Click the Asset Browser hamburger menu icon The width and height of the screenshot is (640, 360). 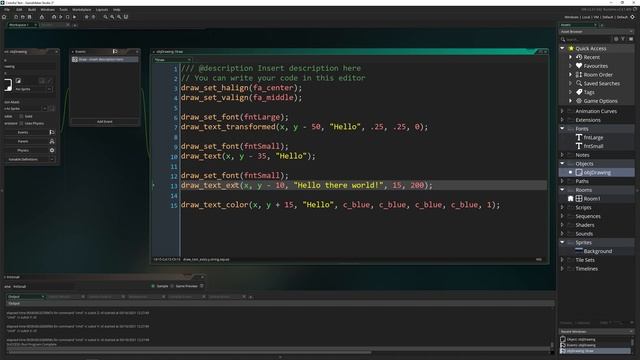tap(631, 39)
